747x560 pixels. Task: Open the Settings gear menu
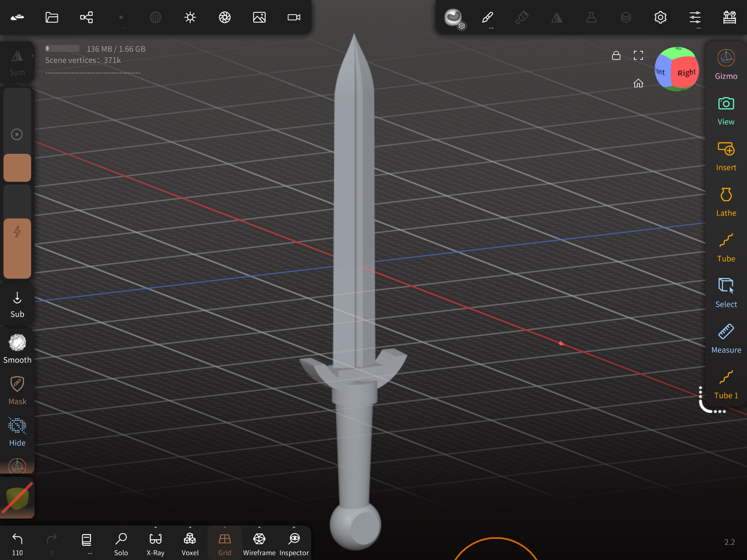660,18
